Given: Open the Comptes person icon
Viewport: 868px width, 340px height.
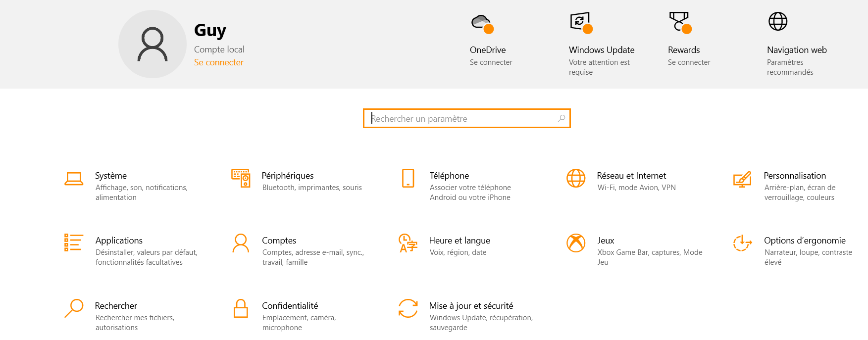Looking at the screenshot, I should point(241,243).
